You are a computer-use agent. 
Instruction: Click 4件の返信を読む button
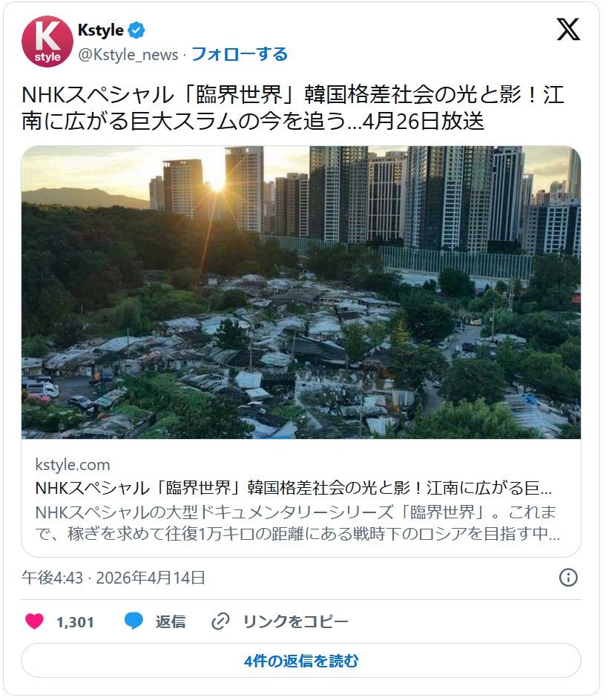point(301,661)
